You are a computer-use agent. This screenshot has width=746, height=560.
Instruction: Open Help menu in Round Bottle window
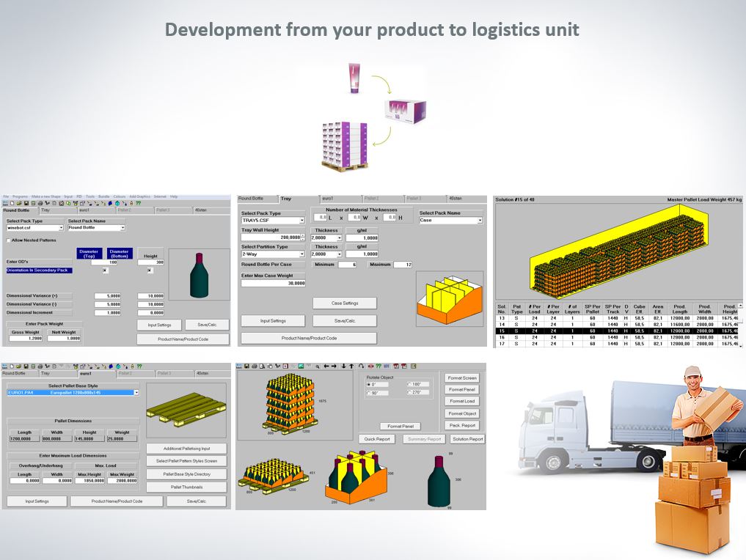174,196
